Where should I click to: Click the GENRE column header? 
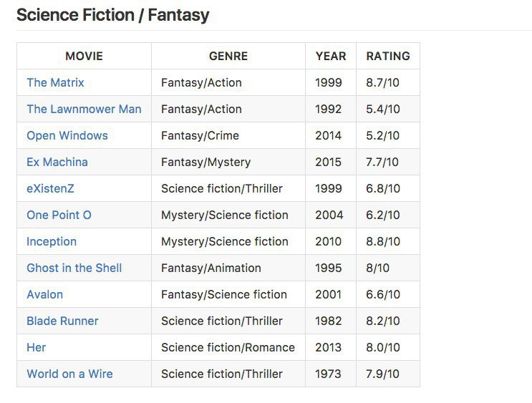(228, 56)
